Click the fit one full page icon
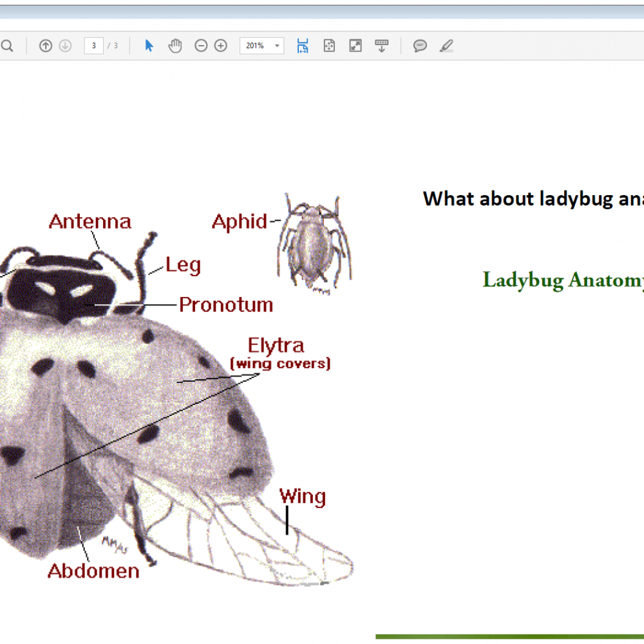This screenshot has width=644, height=644. pyautogui.click(x=329, y=46)
